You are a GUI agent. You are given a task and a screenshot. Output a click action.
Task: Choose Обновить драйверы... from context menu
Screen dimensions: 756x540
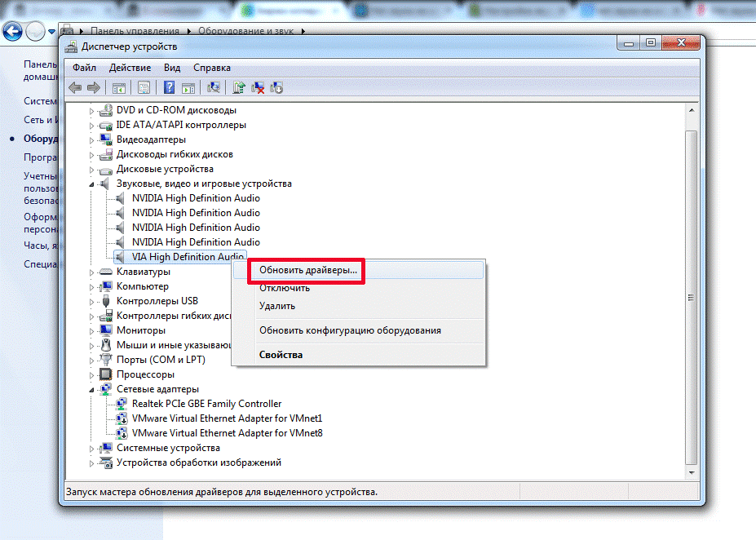307,270
